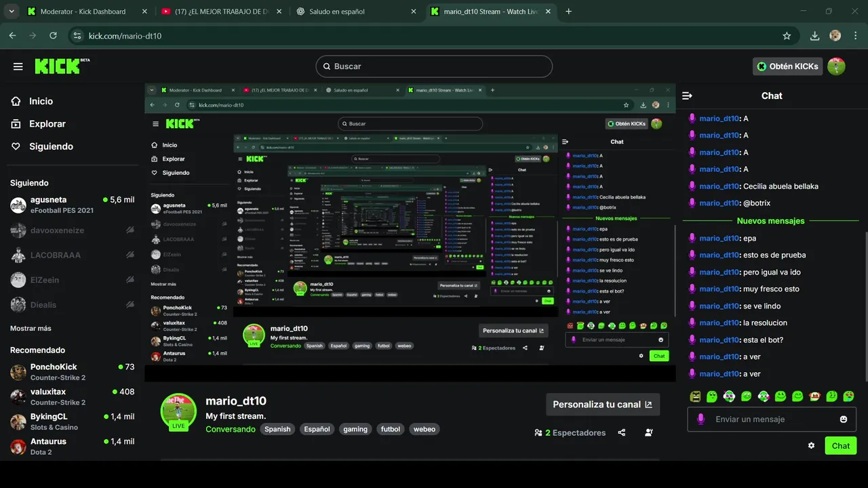The width and height of the screenshot is (868, 488).
Task: Click the Buscar search field
Action: tap(434, 66)
